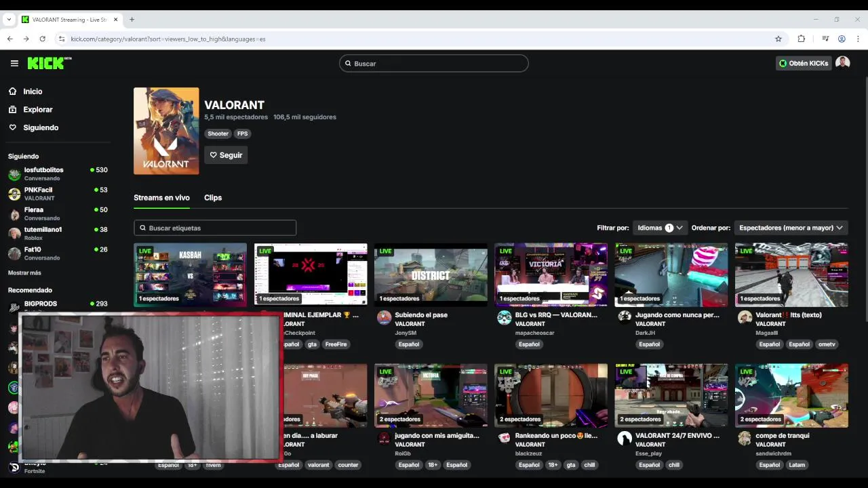This screenshot has height=488, width=868.
Task: Click the ometv tag
Action: [827, 344]
